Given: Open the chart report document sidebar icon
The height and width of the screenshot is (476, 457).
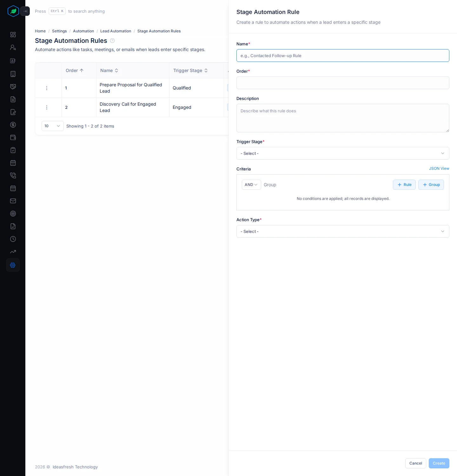Looking at the screenshot, I should [x=13, y=226].
